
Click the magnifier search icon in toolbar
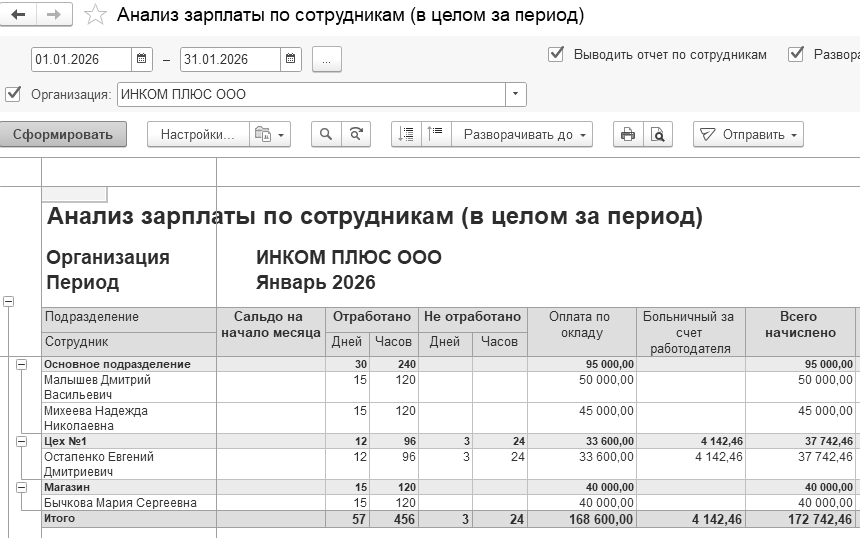point(326,134)
